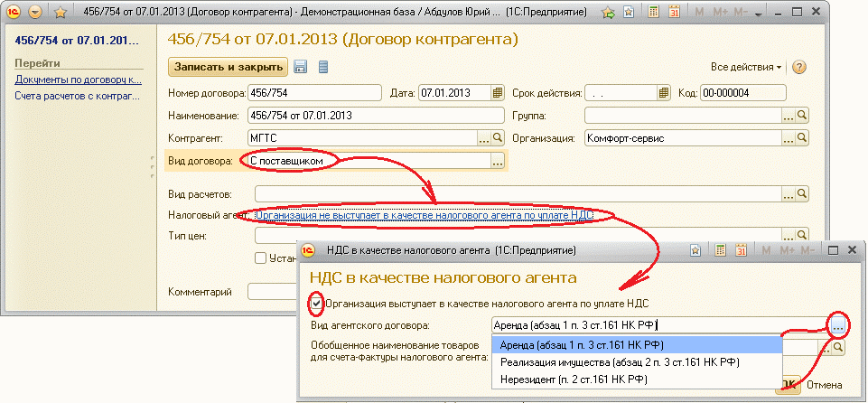The image size is (868, 403).
Task: Click the 'Вид расчетов' input field
Action: pyautogui.click(x=518, y=194)
